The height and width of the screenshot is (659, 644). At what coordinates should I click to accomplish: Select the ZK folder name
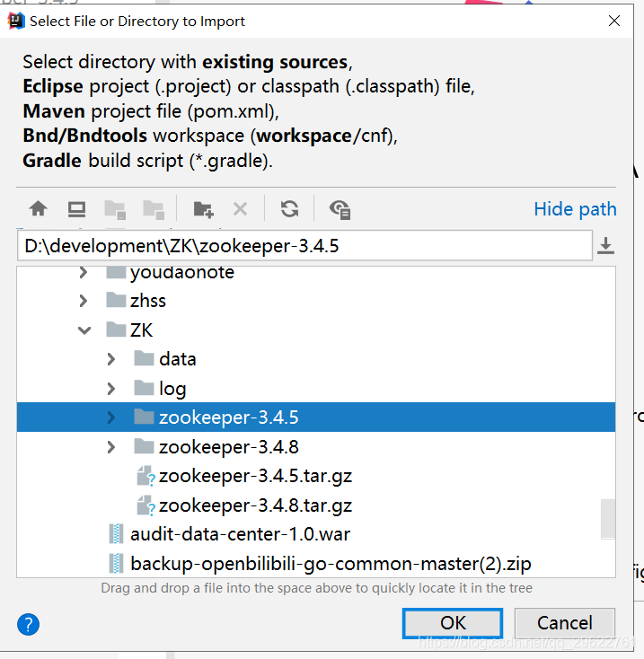point(141,330)
